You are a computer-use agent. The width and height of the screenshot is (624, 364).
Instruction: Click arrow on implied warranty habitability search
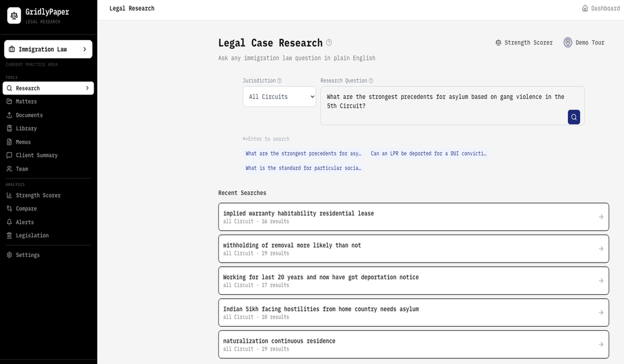tap(601, 217)
